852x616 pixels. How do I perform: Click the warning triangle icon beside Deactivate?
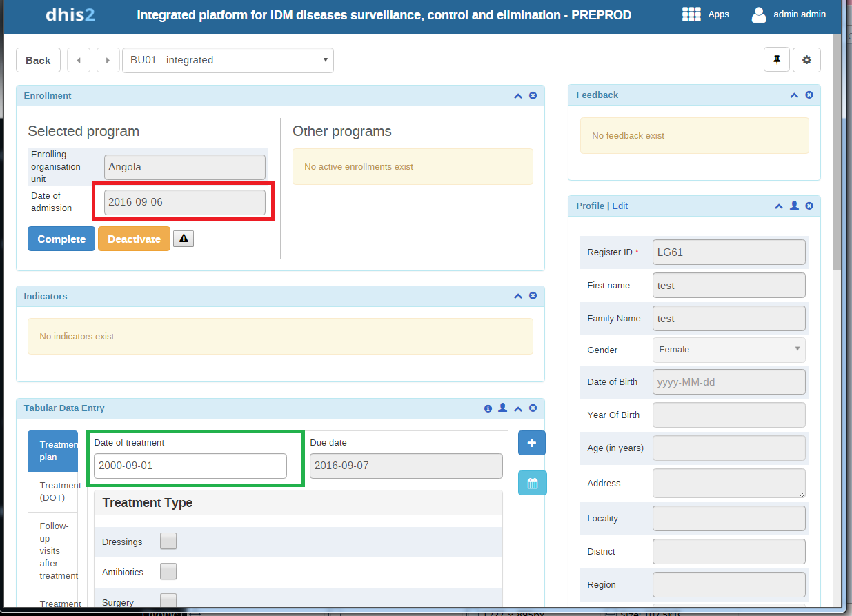click(183, 239)
